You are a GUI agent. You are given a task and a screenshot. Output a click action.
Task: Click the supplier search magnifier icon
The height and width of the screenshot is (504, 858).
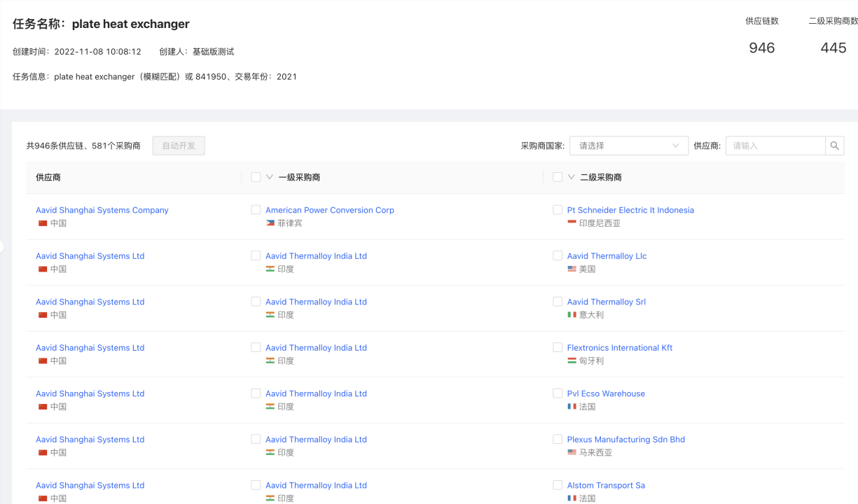[x=834, y=146]
